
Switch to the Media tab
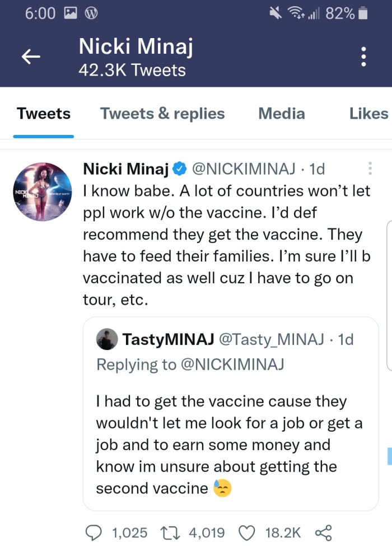coord(282,114)
